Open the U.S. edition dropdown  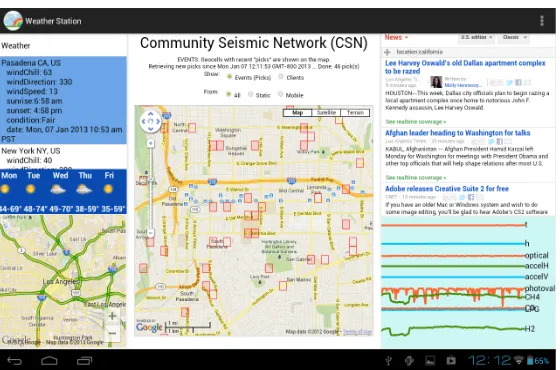476,38
